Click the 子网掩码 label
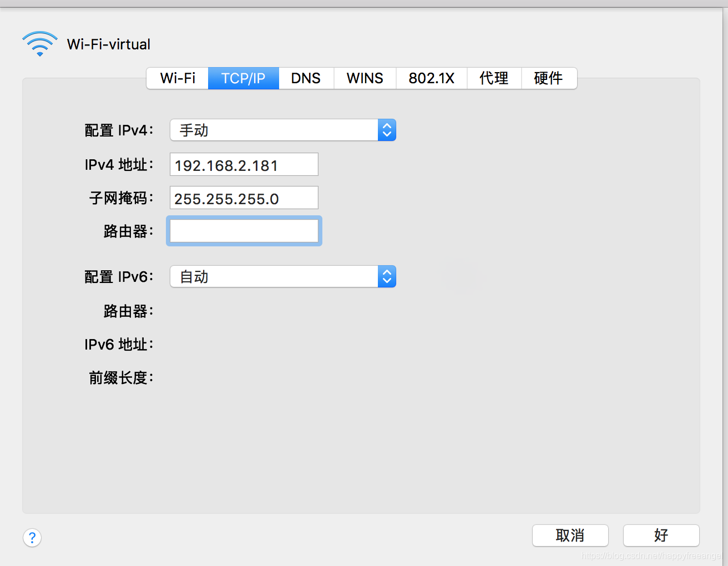728x566 pixels. tap(121, 198)
